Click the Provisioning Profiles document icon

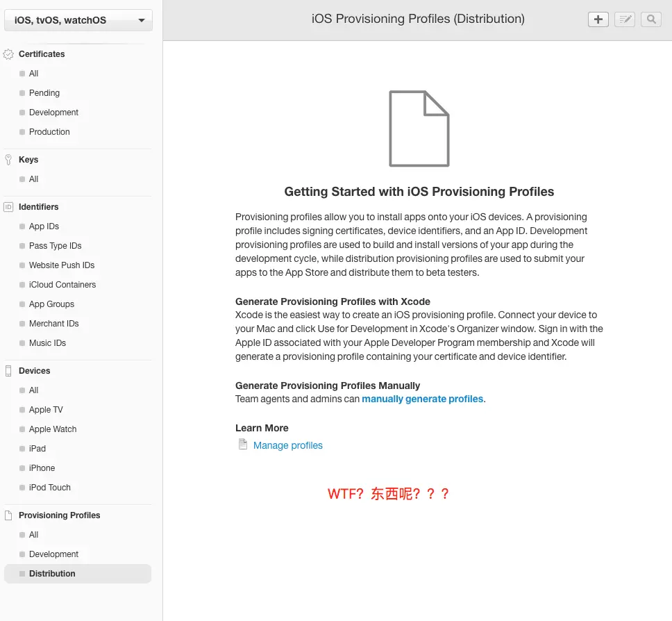(8, 515)
